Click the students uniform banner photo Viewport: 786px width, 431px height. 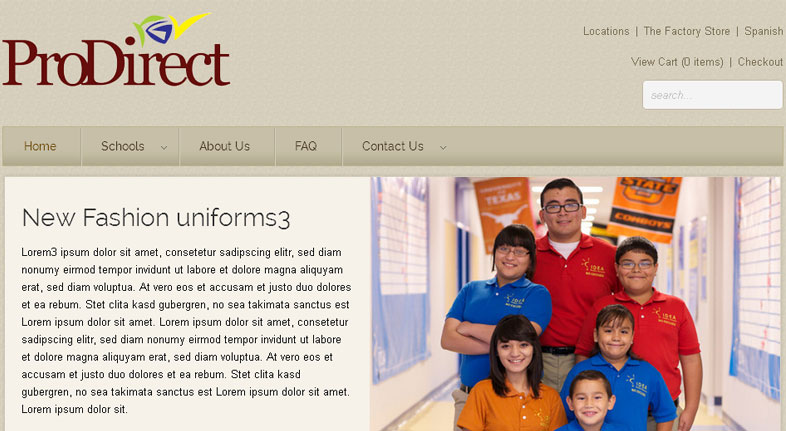pos(575,304)
